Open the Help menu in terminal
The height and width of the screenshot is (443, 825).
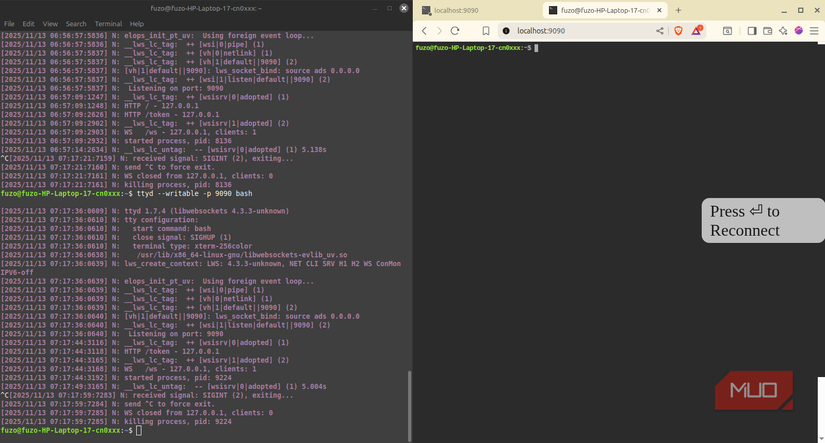tap(137, 24)
